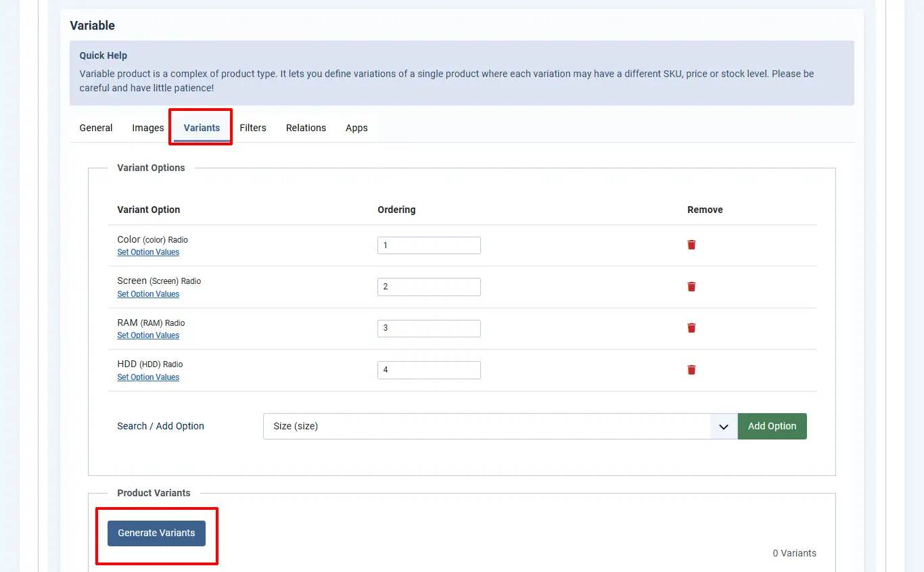Screen dimensions: 924x572
Task: Open the General tab
Action: [96, 128]
